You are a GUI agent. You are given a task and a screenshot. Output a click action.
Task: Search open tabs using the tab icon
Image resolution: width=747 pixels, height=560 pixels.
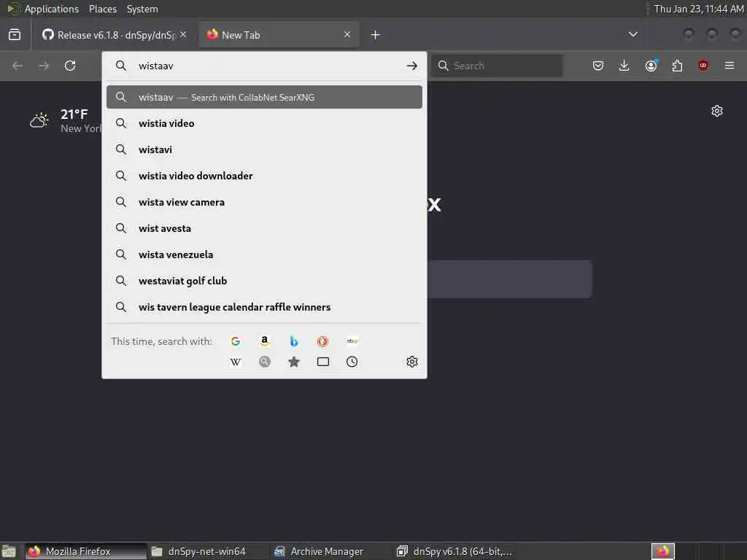coord(323,362)
